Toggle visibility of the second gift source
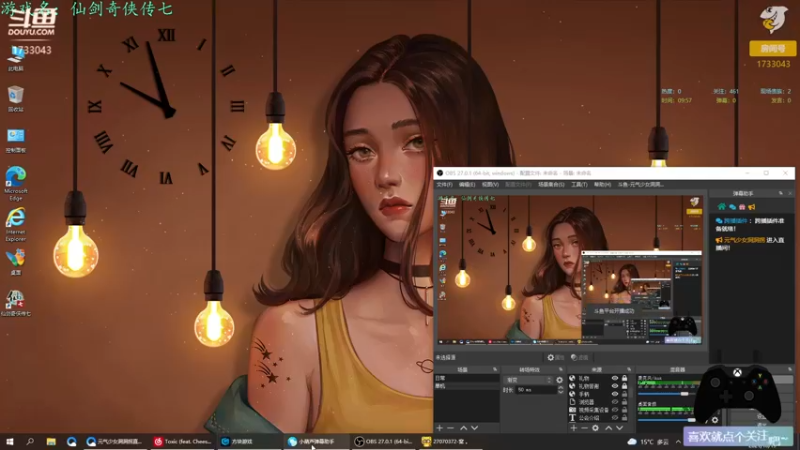Screen dimensions: 800x450 (615, 386)
